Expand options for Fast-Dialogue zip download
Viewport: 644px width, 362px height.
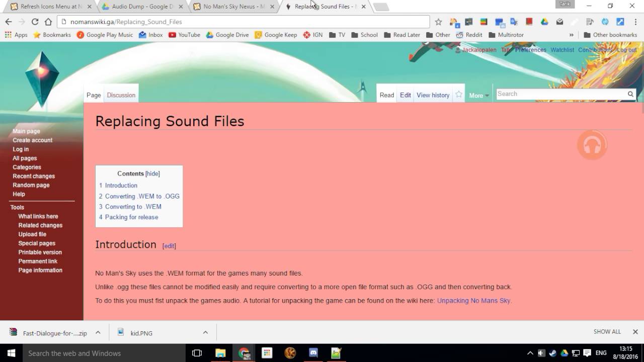tap(98, 332)
